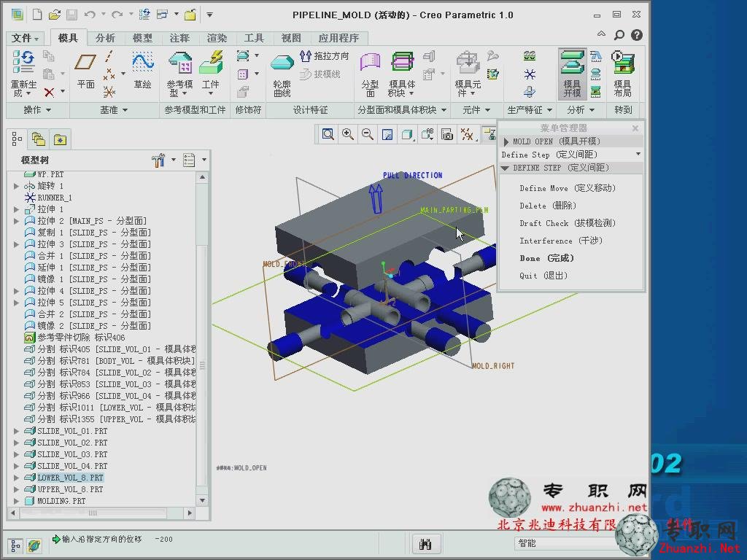Click the Regenerate (重新生成) icon
This screenshot has width=747, height=560.
tap(23, 63)
